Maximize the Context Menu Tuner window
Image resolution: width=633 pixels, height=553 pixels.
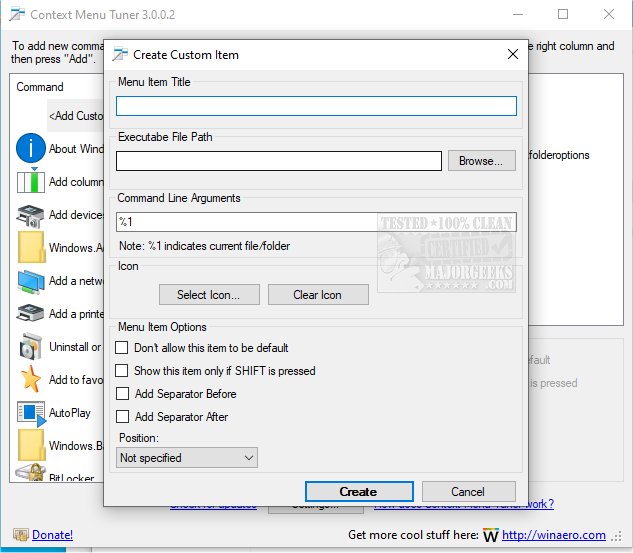pyautogui.click(x=563, y=15)
